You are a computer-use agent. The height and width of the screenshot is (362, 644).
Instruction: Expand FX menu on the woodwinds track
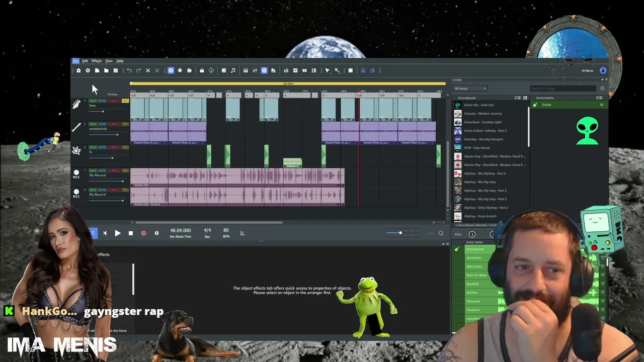point(126,124)
